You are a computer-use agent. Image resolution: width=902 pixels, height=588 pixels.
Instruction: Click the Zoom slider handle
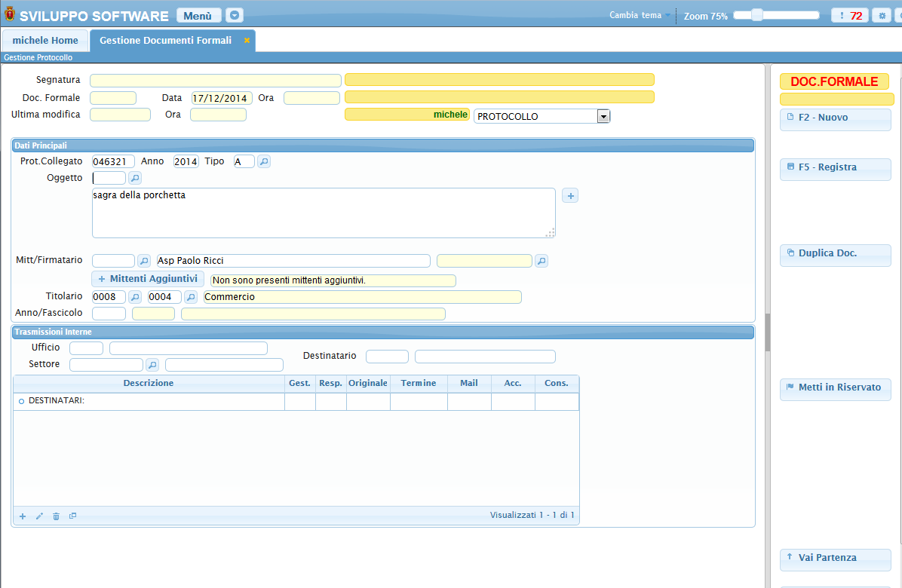[x=756, y=15]
